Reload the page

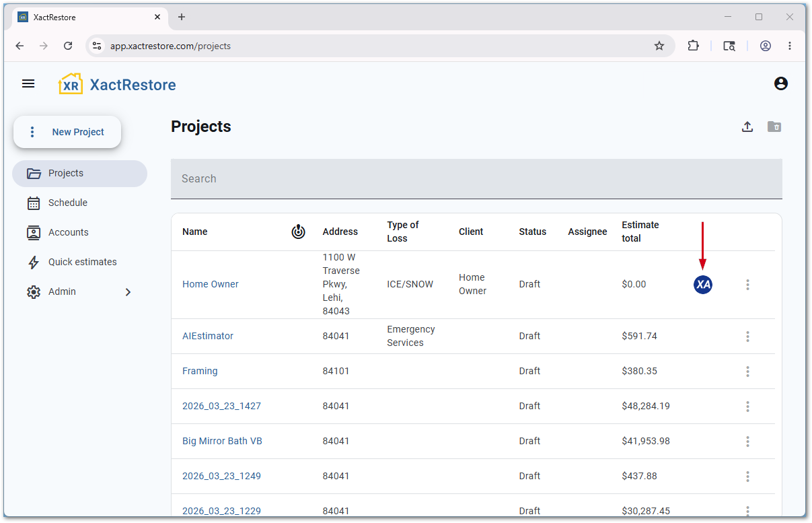[x=68, y=46]
